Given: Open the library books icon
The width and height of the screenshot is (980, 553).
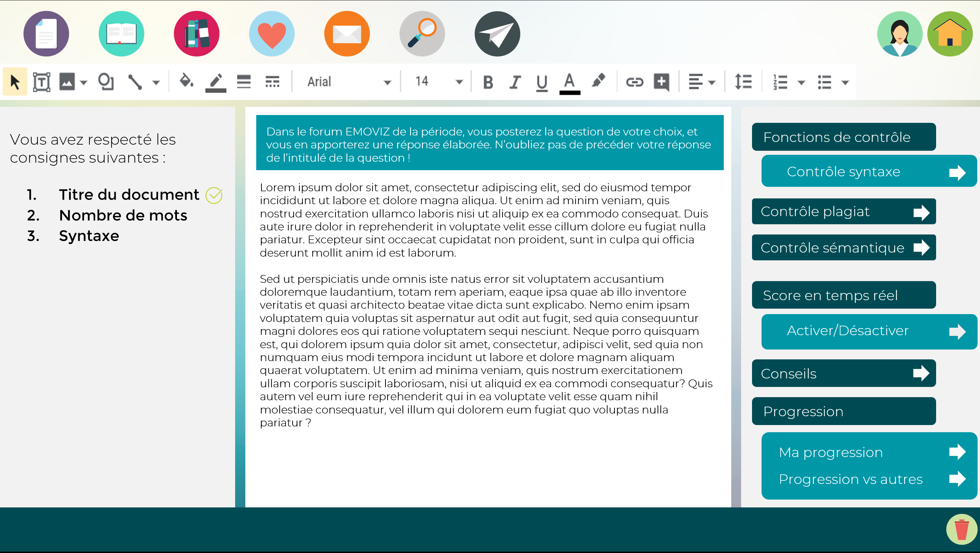Looking at the screenshot, I should (197, 34).
